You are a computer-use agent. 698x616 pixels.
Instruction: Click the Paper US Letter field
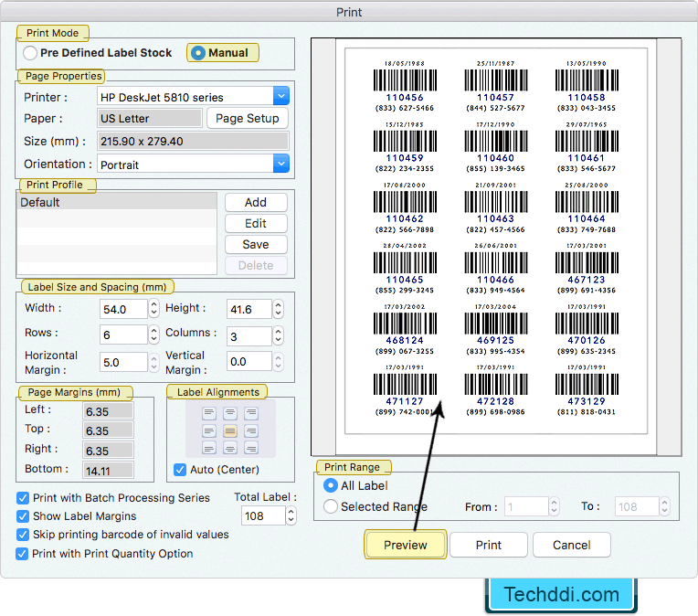(150, 119)
